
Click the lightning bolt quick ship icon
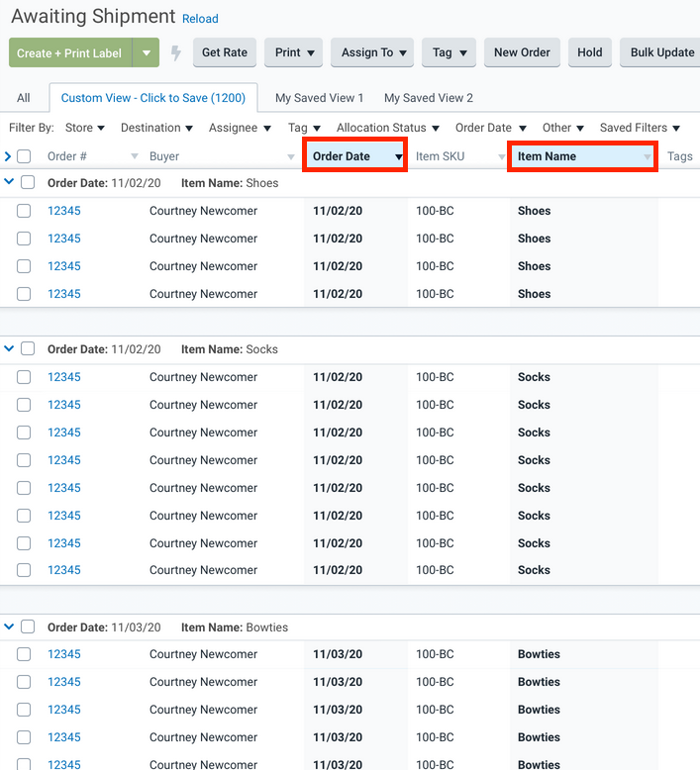(176, 53)
